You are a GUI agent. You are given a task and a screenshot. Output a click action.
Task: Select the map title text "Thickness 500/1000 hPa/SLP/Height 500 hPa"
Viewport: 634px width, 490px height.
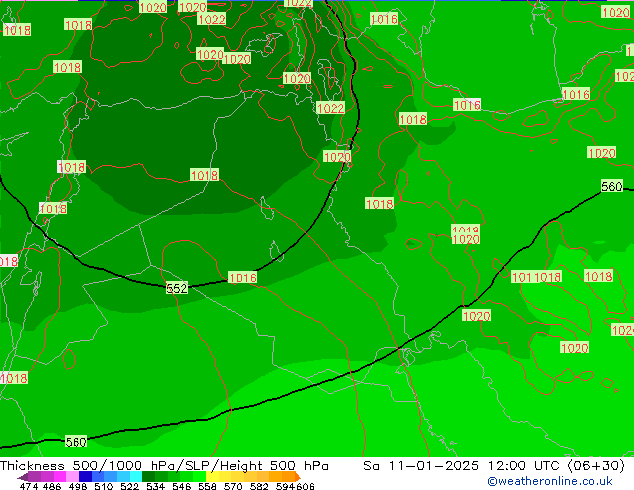coord(164,466)
